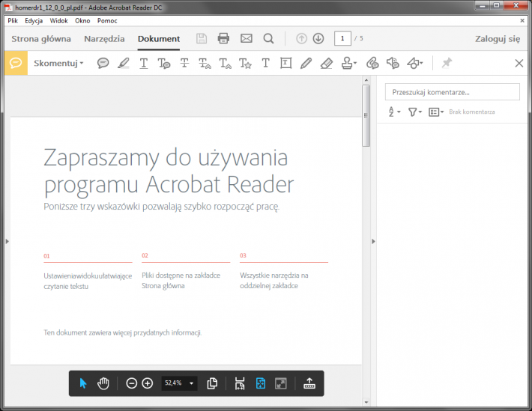The height and width of the screenshot is (411, 532).
Task: Click the "Brak komentarza" text
Action: point(471,112)
